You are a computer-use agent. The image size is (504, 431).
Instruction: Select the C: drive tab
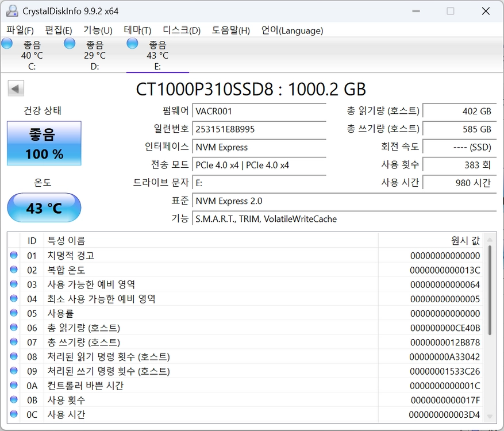pos(32,55)
